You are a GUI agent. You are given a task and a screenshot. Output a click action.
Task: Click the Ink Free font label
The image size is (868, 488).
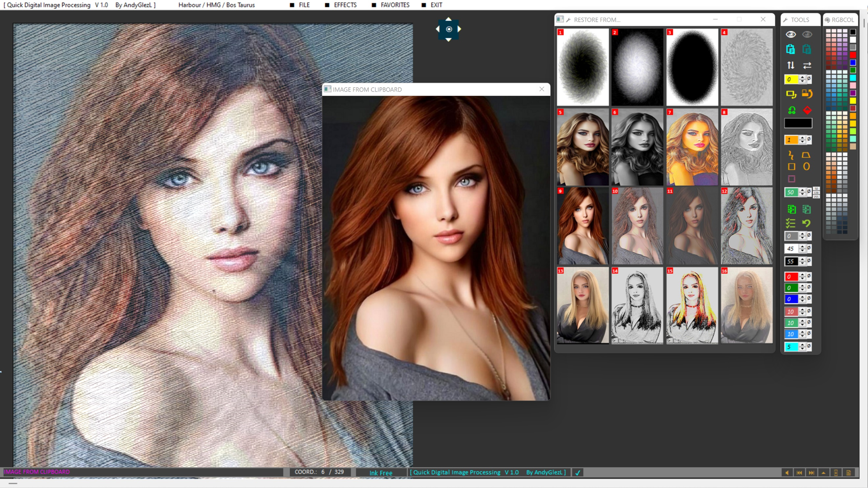point(381,473)
